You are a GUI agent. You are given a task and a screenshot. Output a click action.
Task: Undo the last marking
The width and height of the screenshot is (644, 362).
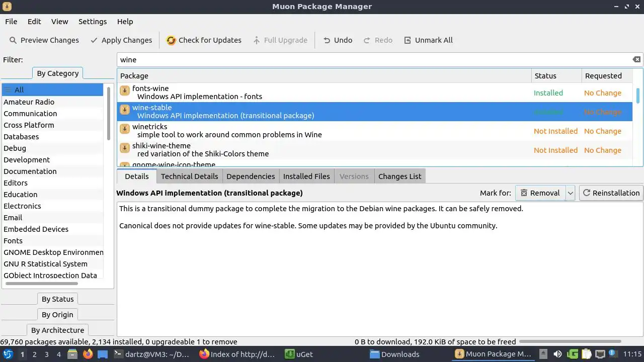pyautogui.click(x=337, y=40)
